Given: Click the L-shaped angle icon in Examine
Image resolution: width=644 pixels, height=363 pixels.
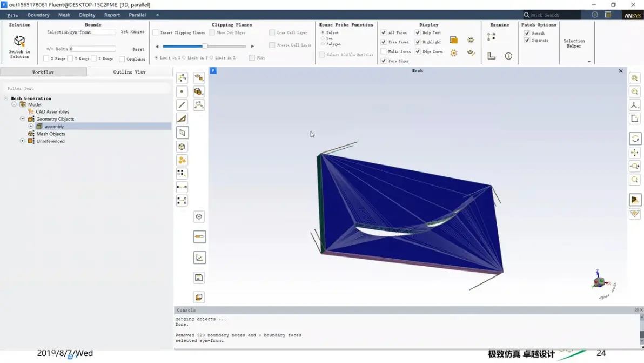Looking at the screenshot, I should coord(492,56).
